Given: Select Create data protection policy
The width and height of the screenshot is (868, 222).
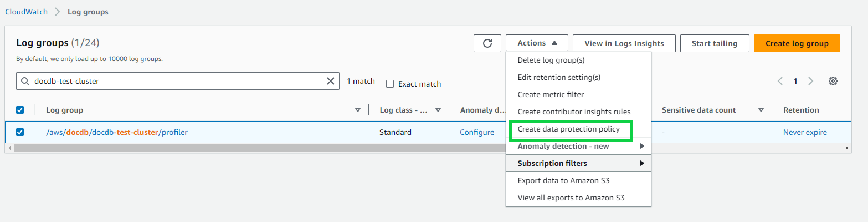Looking at the screenshot, I should (x=568, y=129).
